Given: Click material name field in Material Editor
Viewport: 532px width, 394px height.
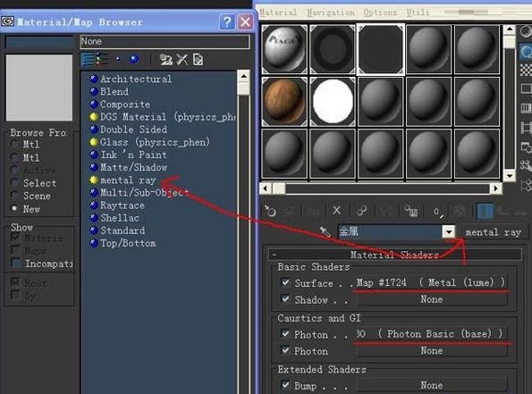Looking at the screenshot, I should (391, 232).
